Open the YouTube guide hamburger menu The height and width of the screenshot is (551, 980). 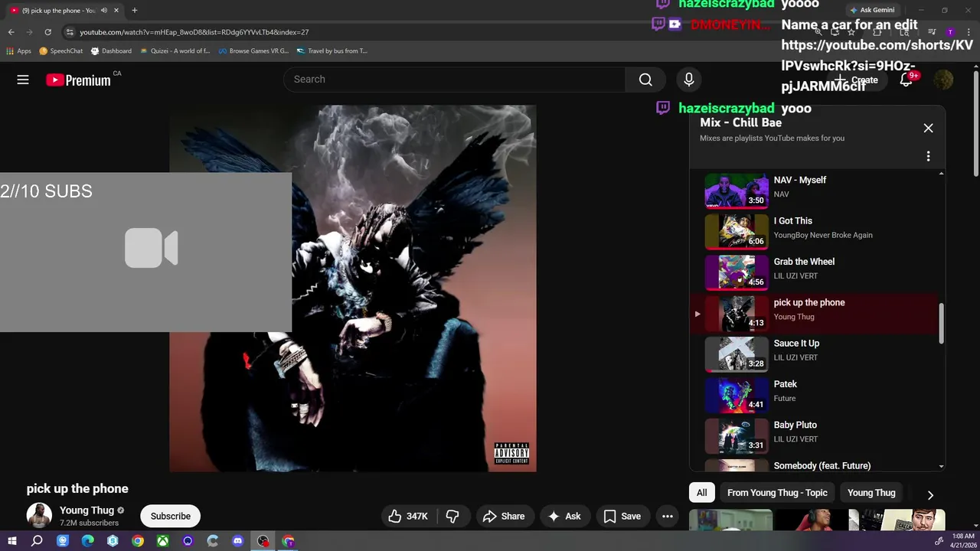23,80
